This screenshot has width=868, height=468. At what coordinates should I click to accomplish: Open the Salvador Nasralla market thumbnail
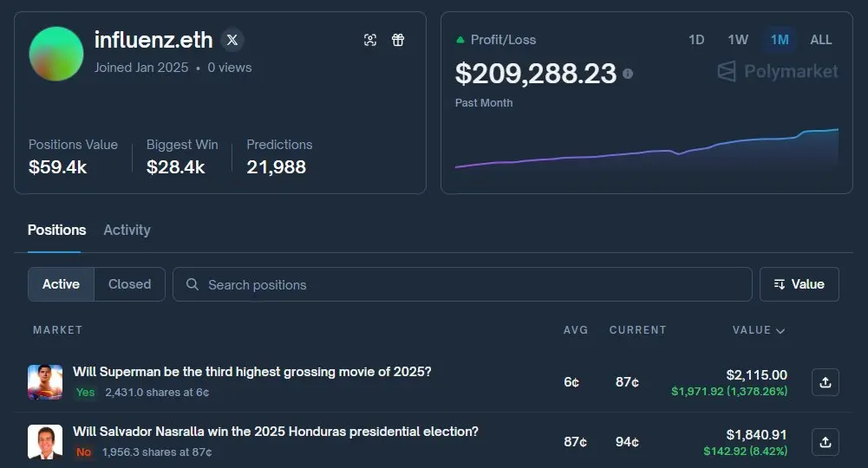pyautogui.click(x=45, y=442)
